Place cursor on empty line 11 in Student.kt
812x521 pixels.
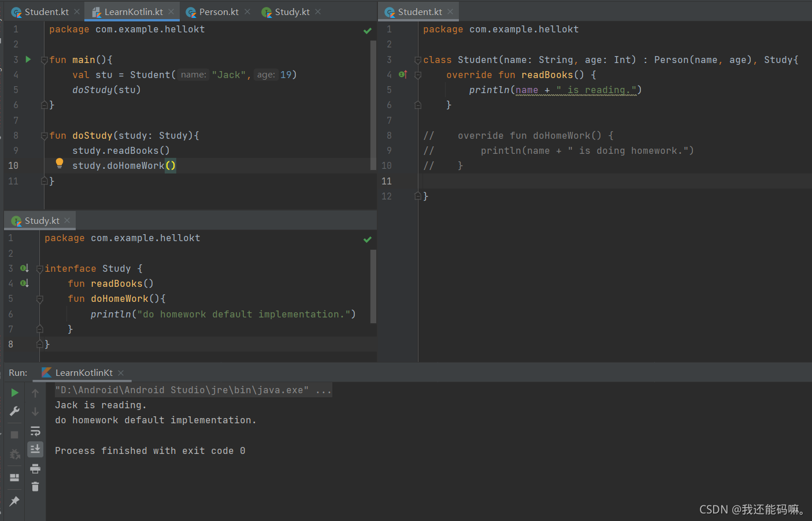click(x=615, y=181)
